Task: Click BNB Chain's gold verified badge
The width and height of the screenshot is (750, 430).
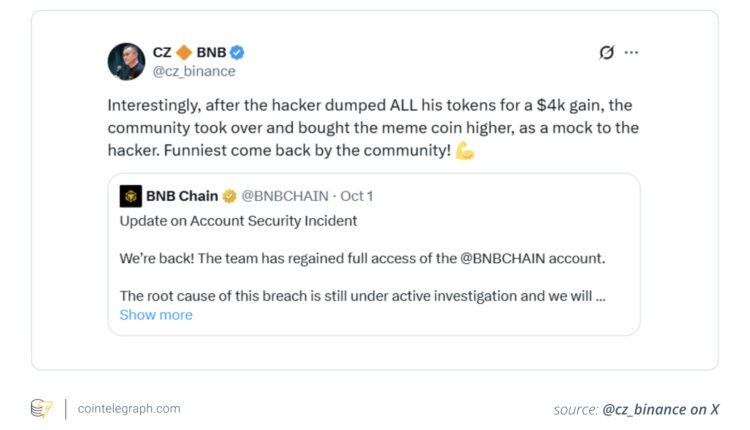Action: (229, 196)
